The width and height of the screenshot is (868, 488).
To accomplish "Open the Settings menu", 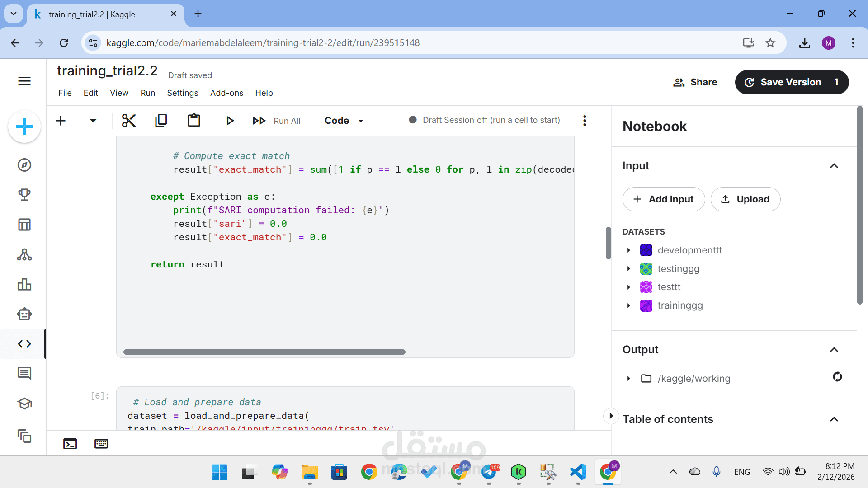I will (182, 93).
